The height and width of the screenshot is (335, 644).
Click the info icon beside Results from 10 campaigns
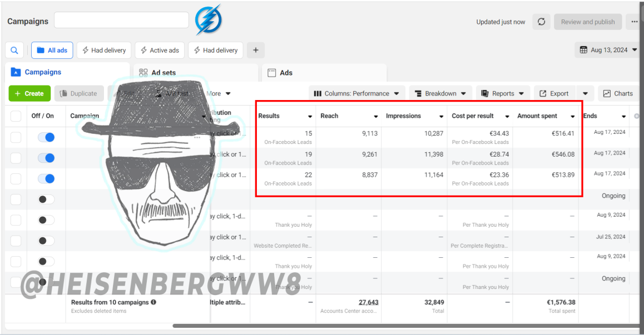click(153, 302)
